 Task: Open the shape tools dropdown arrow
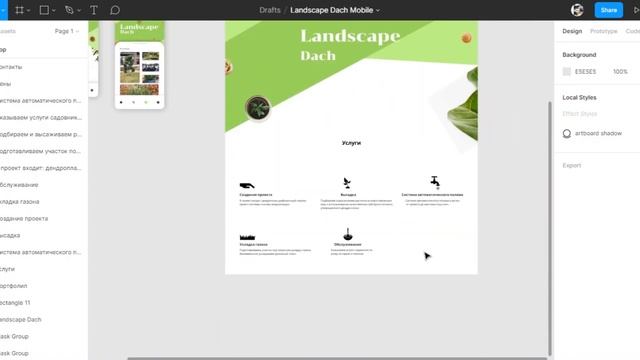[x=53, y=11]
